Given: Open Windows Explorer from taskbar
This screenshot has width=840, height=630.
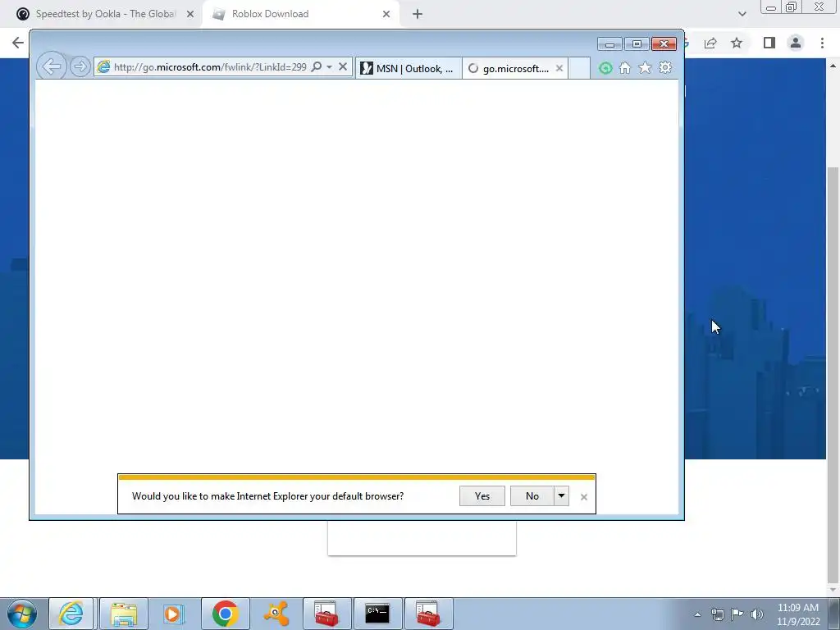Looking at the screenshot, I should [x=124, y=614].
